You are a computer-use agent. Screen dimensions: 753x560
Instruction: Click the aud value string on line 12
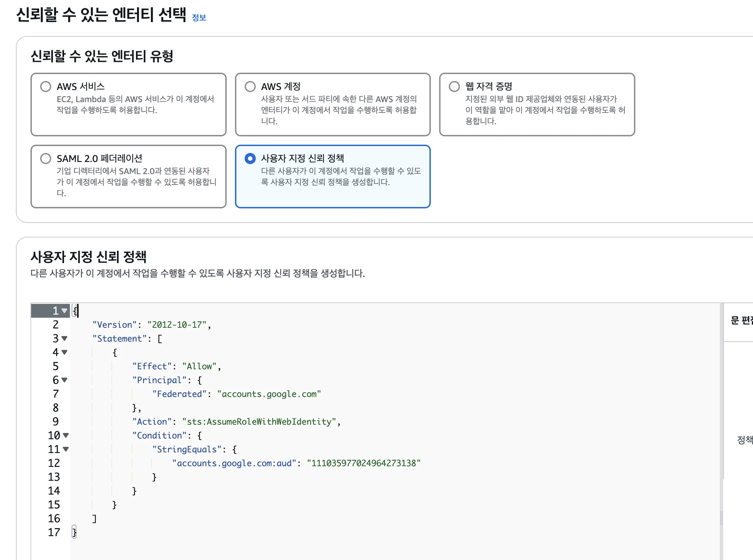[363, 463]
